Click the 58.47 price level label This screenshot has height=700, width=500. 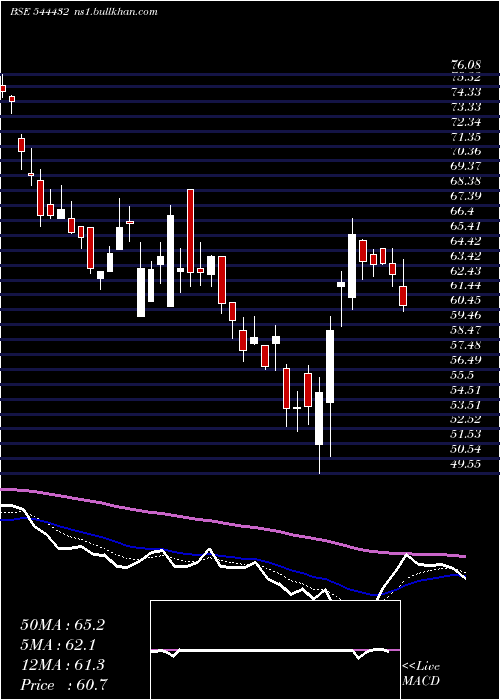point(466,329)
